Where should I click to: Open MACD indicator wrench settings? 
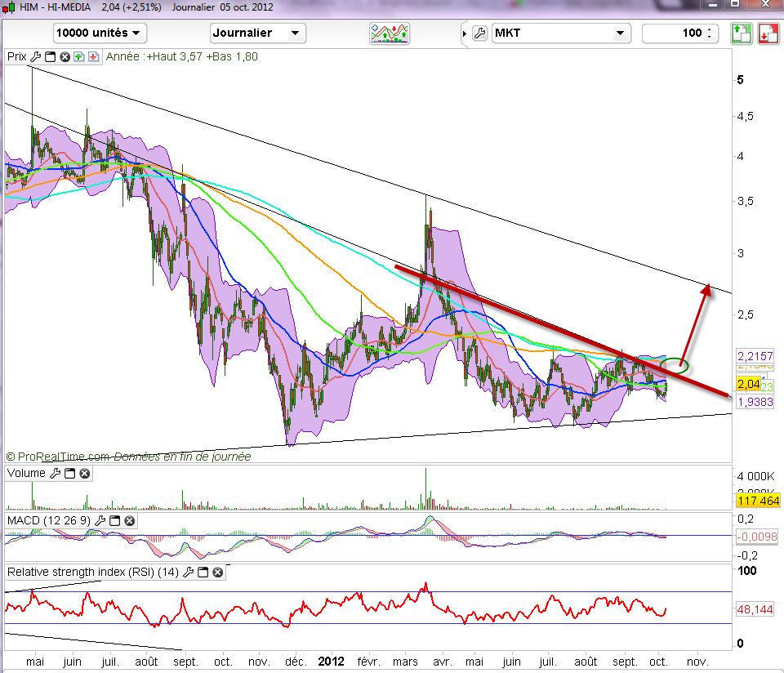(100, 520)
